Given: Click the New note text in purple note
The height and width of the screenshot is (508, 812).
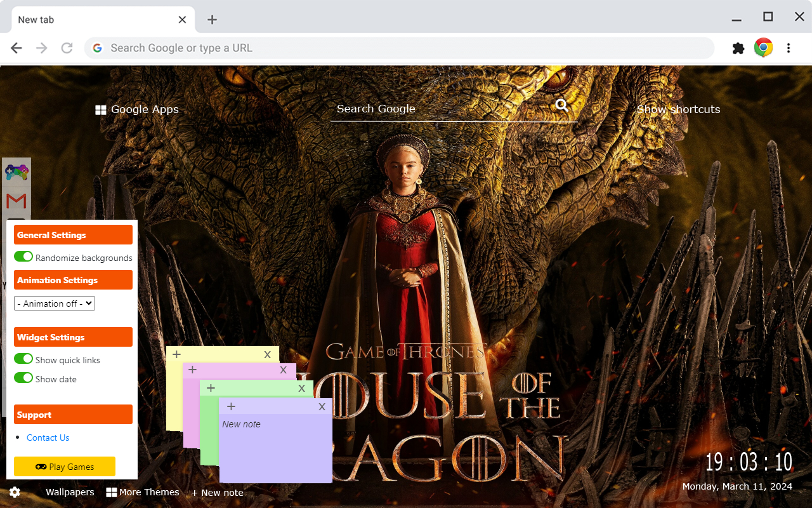Looking at the screenshot, I should (x=241, y=424).
